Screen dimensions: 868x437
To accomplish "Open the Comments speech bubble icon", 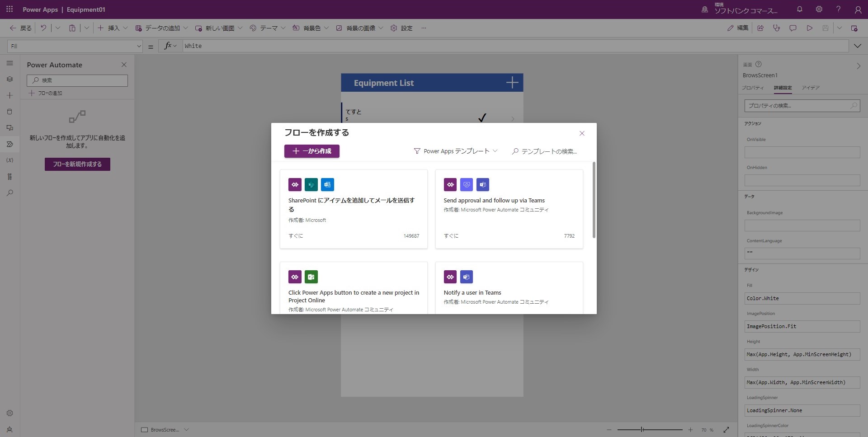I will pyautogui.click(x=793, y=28).
